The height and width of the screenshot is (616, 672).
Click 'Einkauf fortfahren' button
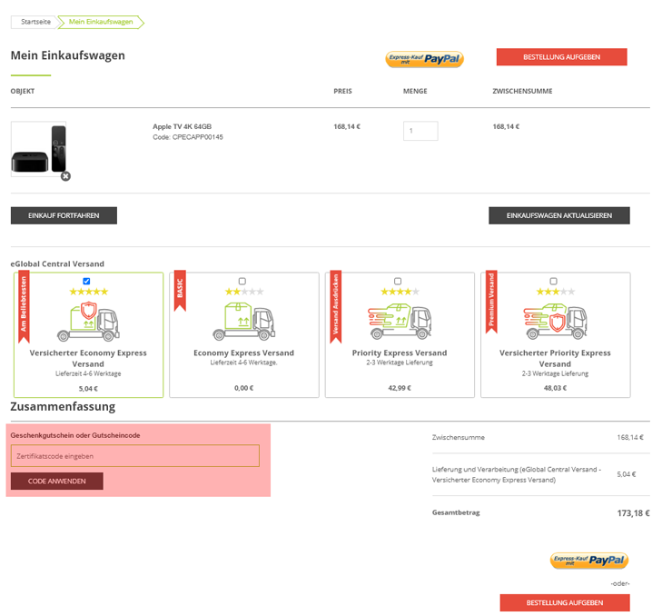point(64,215)
